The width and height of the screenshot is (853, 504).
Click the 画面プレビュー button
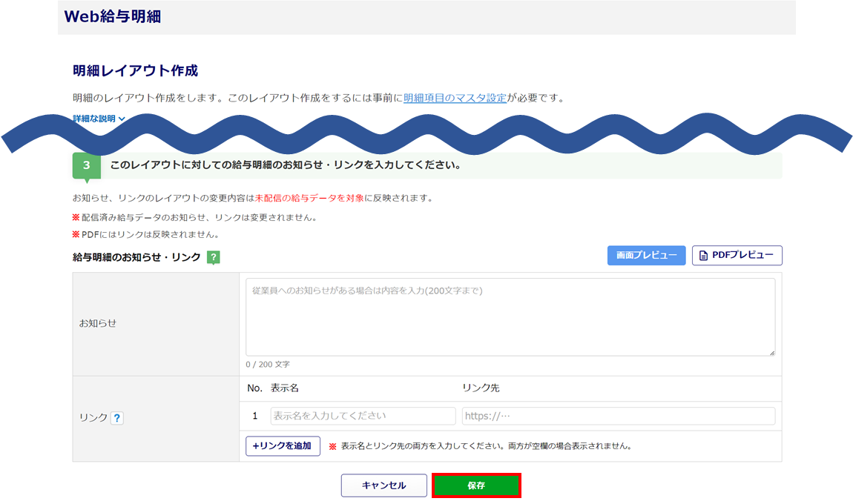tap(646, 256)
